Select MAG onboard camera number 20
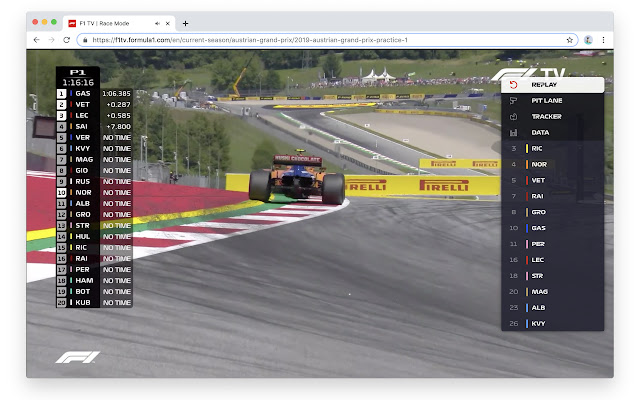 (553, 292)
